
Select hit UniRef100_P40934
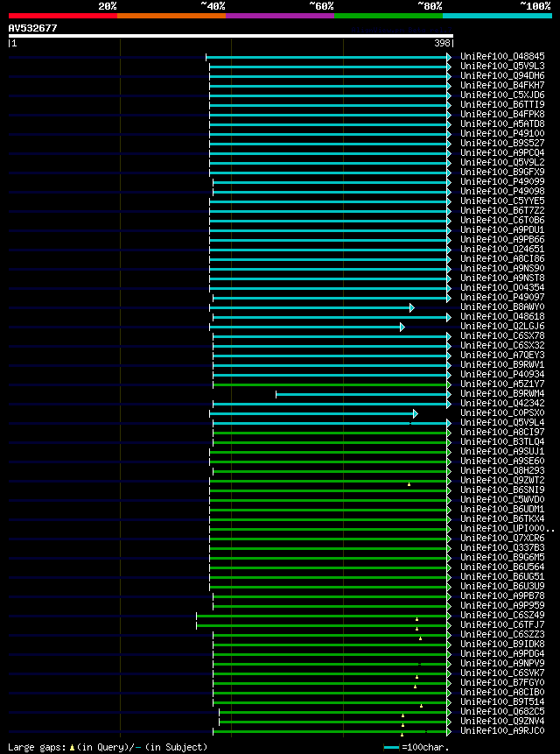coord(502,374)
